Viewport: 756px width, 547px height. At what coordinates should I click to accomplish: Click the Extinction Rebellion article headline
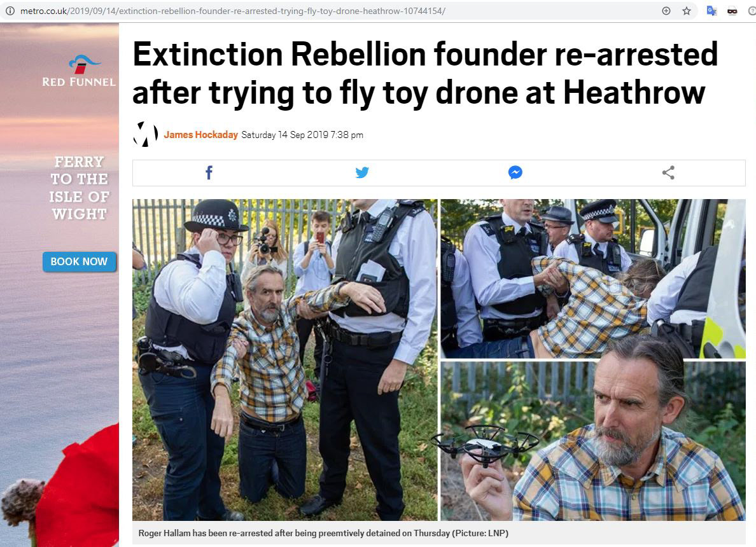coord(425,73)
